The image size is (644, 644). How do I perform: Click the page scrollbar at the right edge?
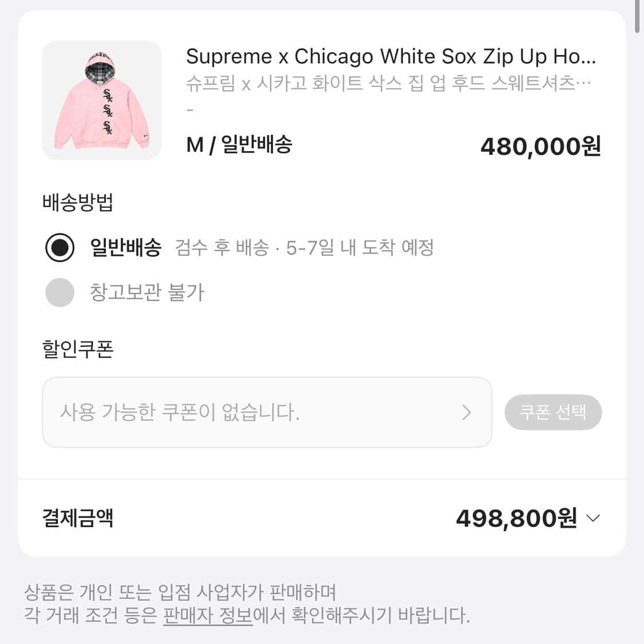(638, 17)
